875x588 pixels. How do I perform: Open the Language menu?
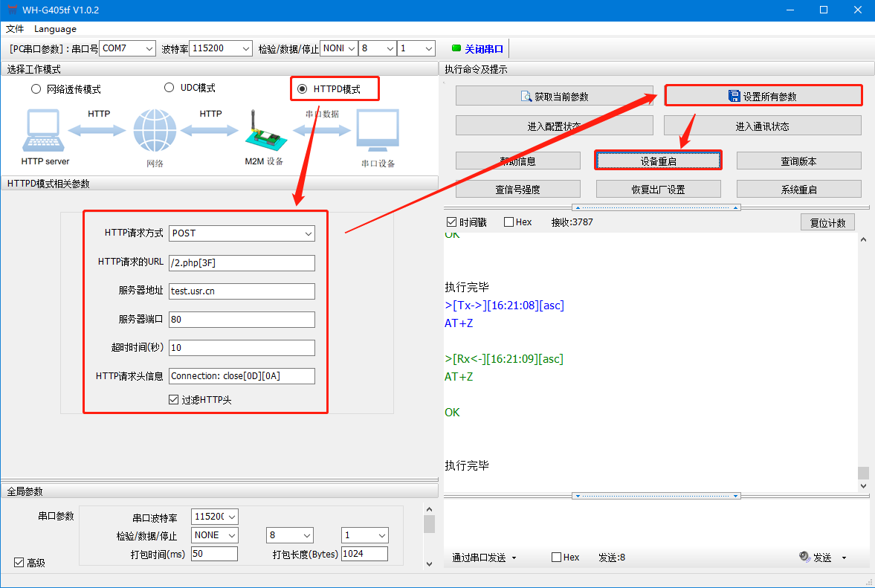(x=55, y=29)
